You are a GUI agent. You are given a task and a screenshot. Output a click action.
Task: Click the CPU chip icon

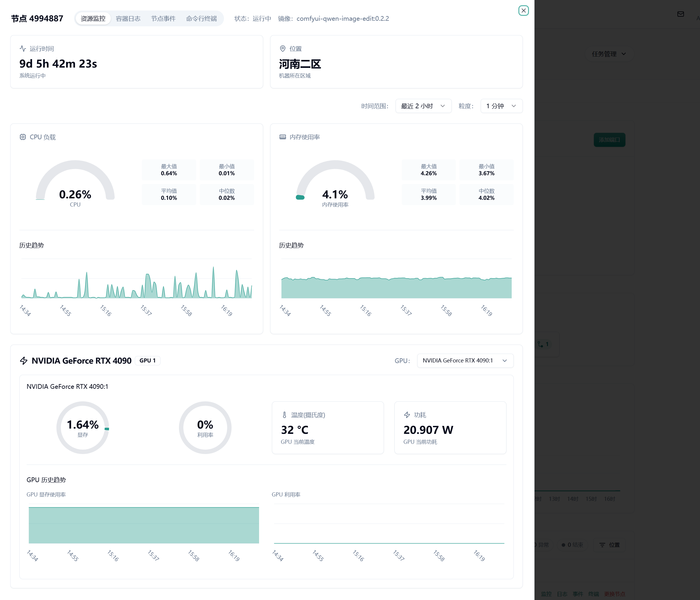click(x=23, y=137)
